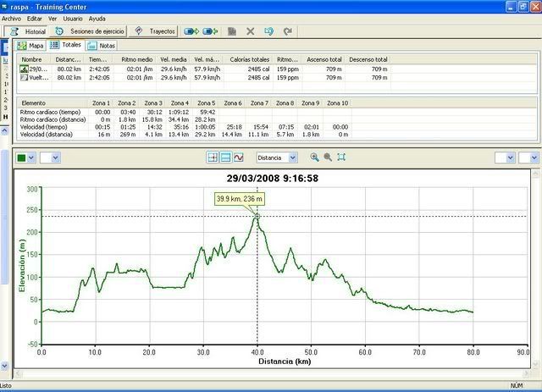Viewport: 542px width, 392px height.
Task: Click the copy documents toolbar icon
Action: (232, 31)
